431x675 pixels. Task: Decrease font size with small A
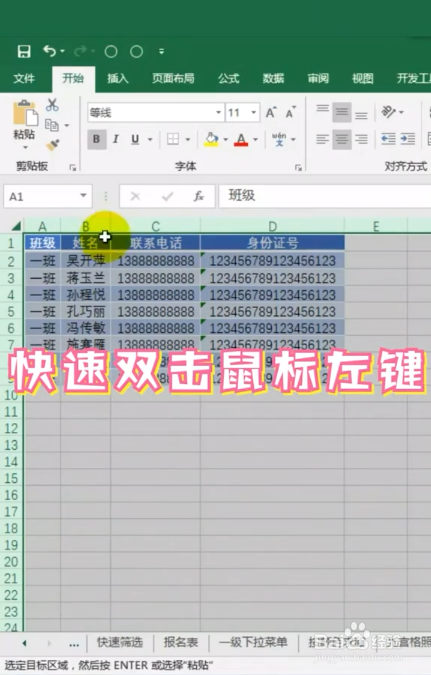tap(291, 113)
